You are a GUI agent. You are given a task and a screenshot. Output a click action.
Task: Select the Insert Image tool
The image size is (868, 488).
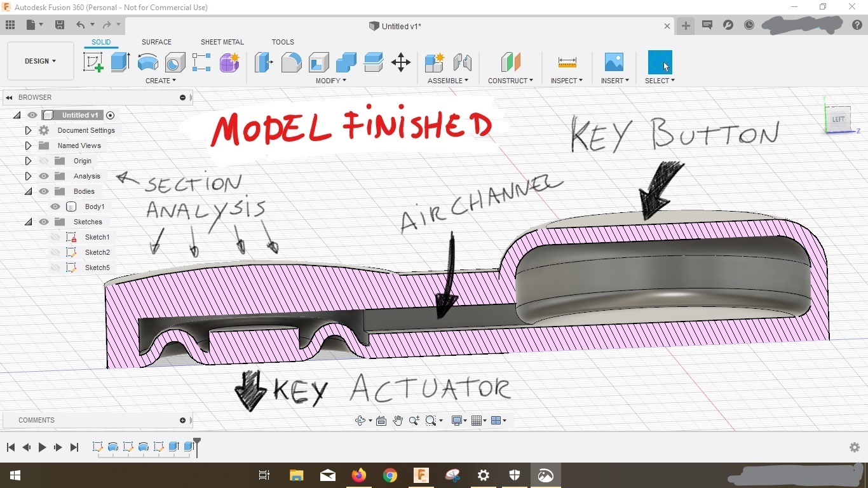(614, 62)
